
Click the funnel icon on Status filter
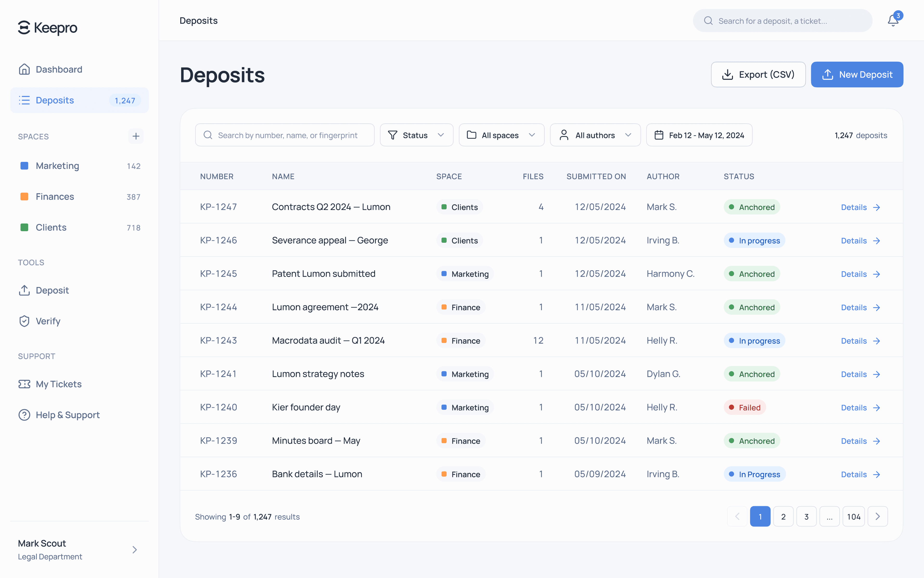coord(392,135)
